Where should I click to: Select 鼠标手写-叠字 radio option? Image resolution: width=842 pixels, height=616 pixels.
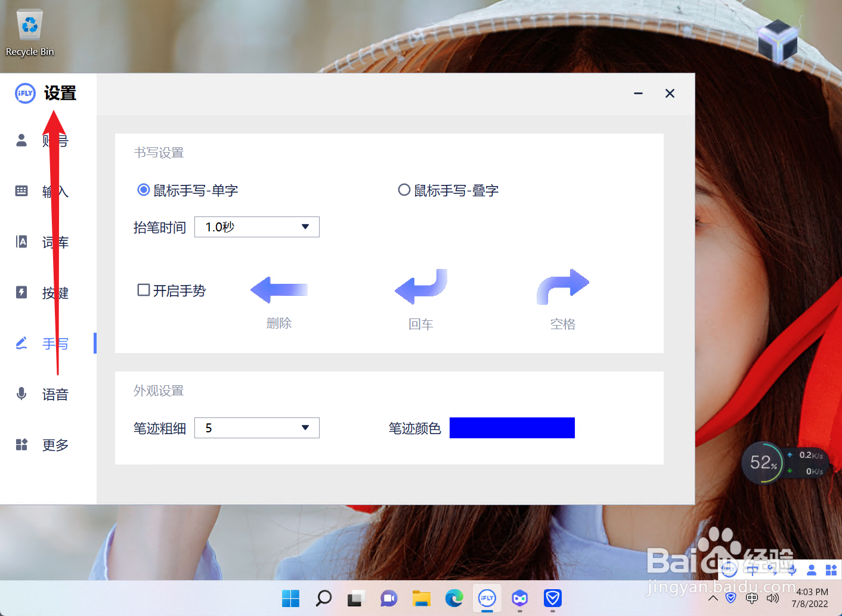[x=448, y=190]
